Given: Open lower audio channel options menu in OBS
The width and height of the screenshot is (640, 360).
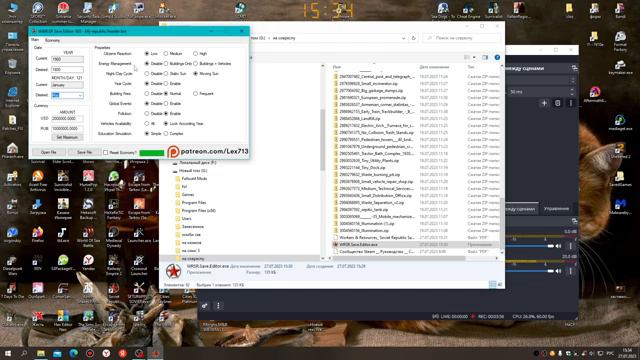Looking at the screenshot, I should (x=571, y=271).
